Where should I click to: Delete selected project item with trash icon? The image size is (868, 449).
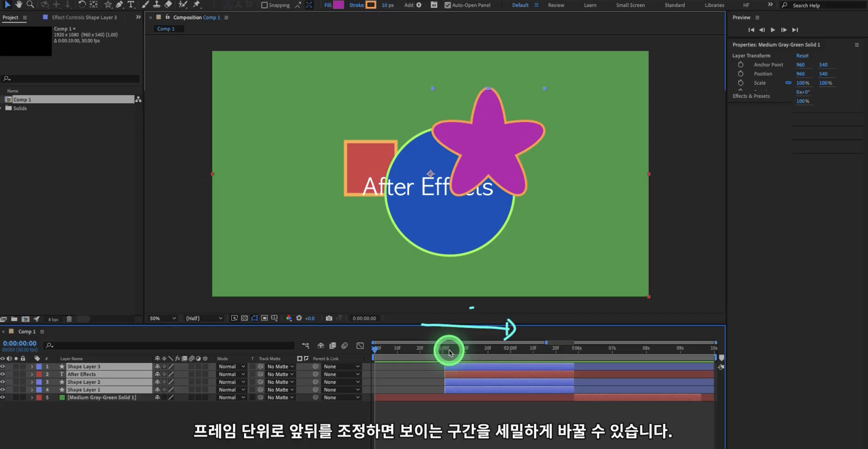point(69,319)
